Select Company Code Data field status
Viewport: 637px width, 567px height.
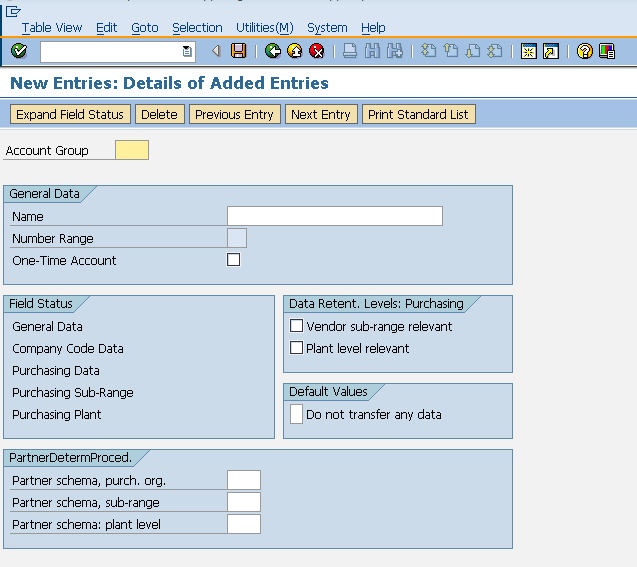pyautogui.click(x=68, y=348)
